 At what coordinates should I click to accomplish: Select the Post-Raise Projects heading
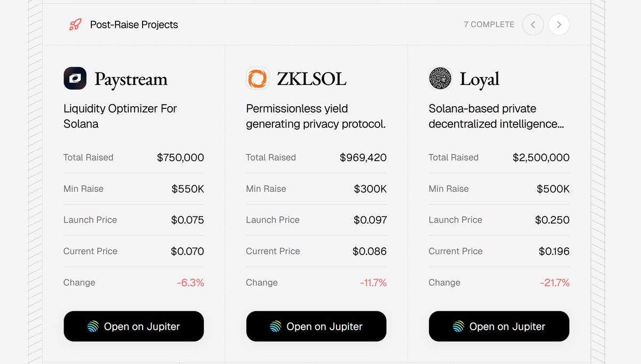134,25
